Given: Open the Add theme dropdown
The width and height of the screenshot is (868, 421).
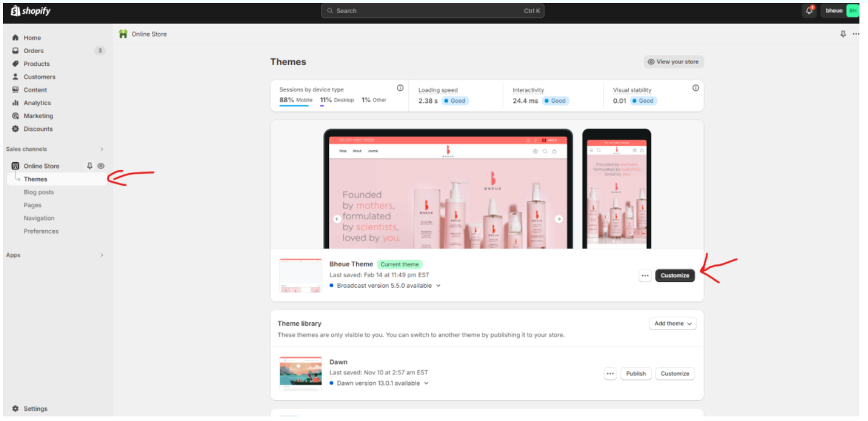Looking at the screenshot, I should tap(673, 324).
